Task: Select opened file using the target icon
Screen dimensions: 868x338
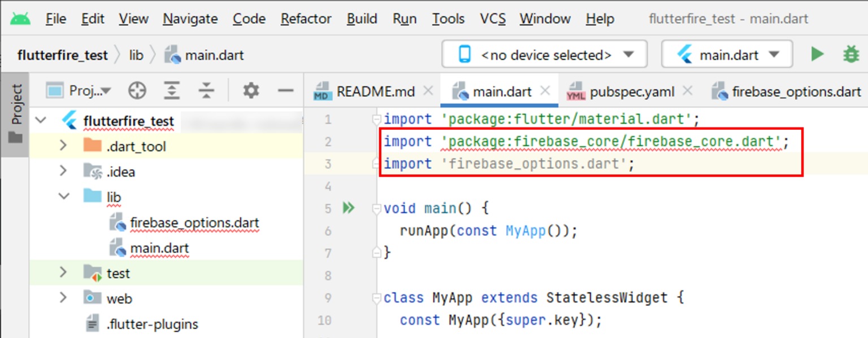Action: (x=137, y=90)
